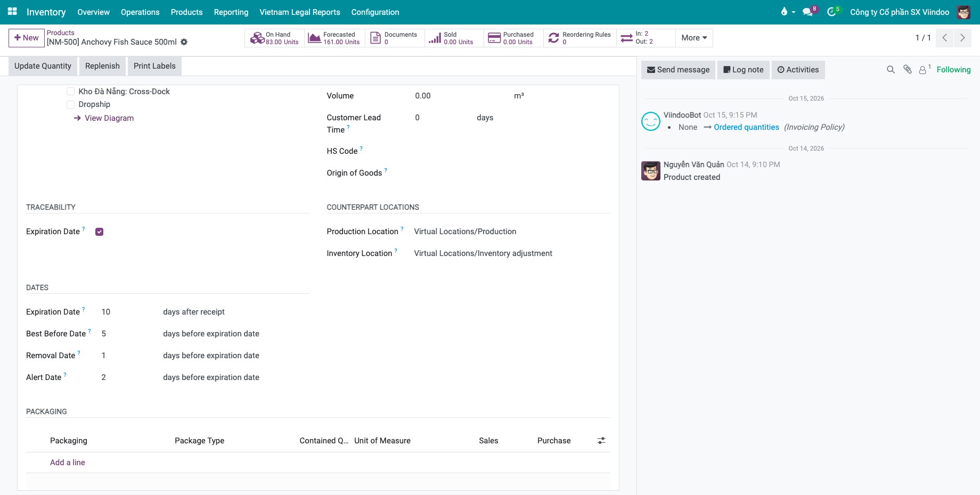Open the Documents stat button
This screenshot has height=495, width=980.
[x=395, y=38]
